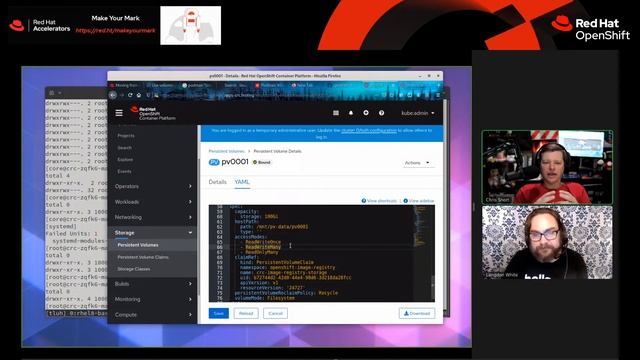Open the help question mark icon
The height and width of the screenshot is (360, 640).
[x=381, y=113]
